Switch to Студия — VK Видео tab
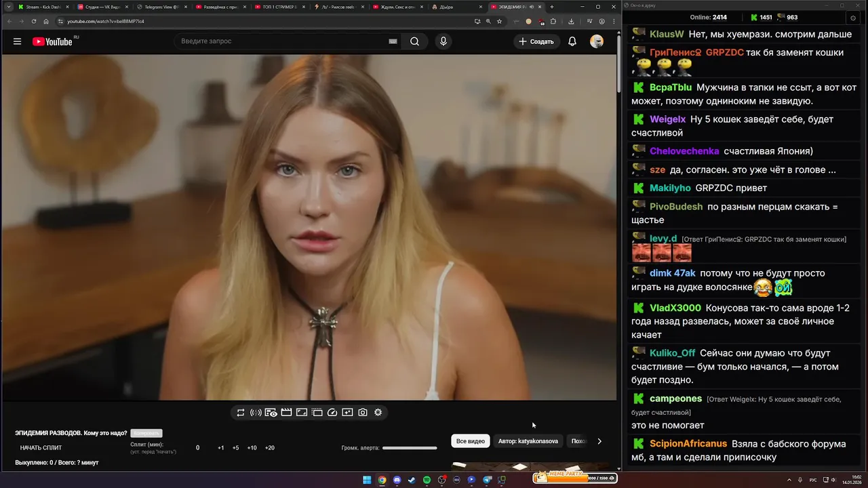The height and width of the screenshot is (488, 868). click(x=102, y=7)
